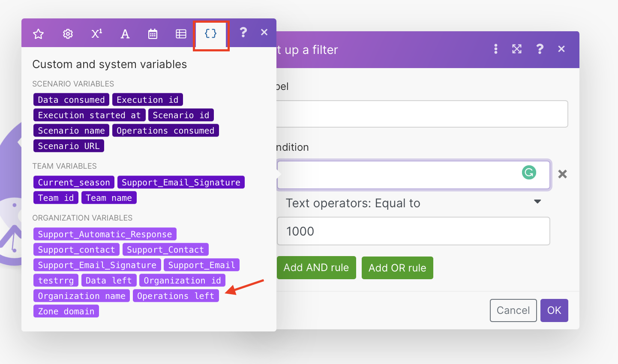Viewport: 618px width, 364px height.
Task: Insert Data consumed variable
Action: [x=71, y=100]
